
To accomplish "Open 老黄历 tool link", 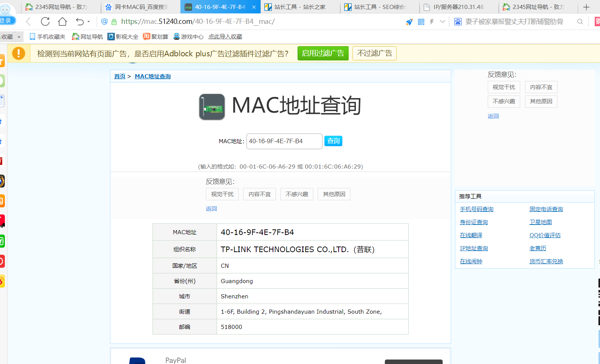I will 538,248.
